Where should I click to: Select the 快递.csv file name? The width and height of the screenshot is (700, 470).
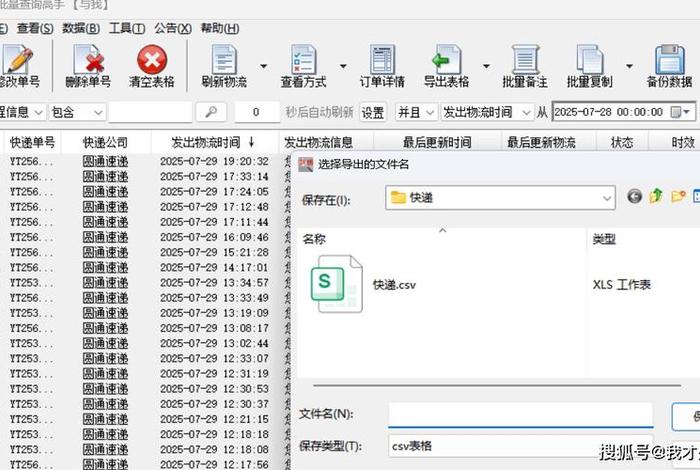coord(395,285)
